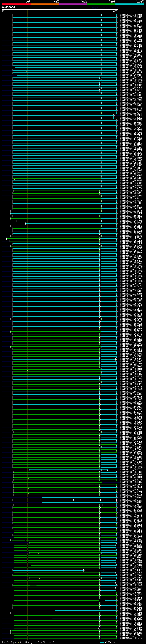146x644 pixels.
Task: Click the =100char. scale legend
Action: (108, 642)
